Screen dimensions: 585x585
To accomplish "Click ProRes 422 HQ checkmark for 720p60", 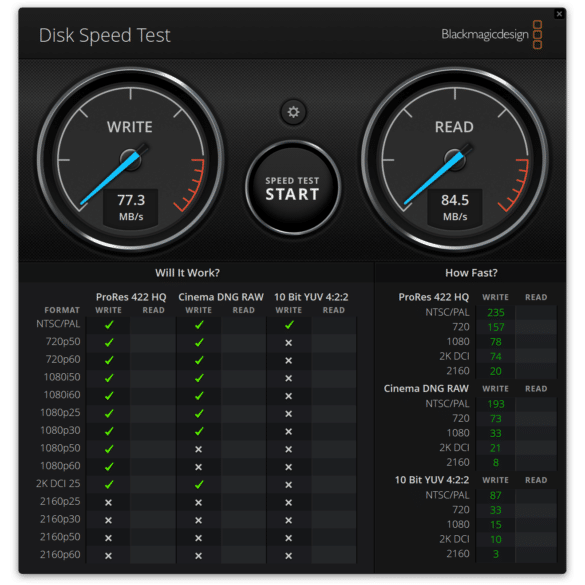I will [x=109, y=360].
